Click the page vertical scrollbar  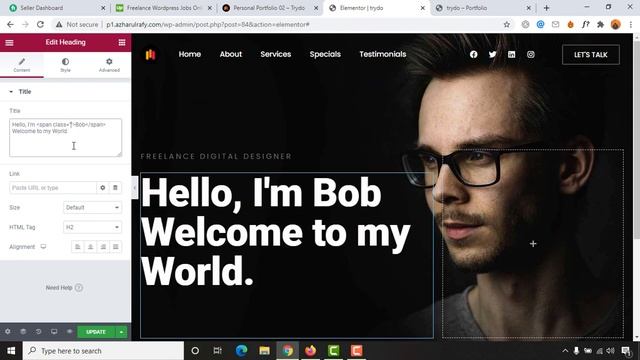click(636, 139)
